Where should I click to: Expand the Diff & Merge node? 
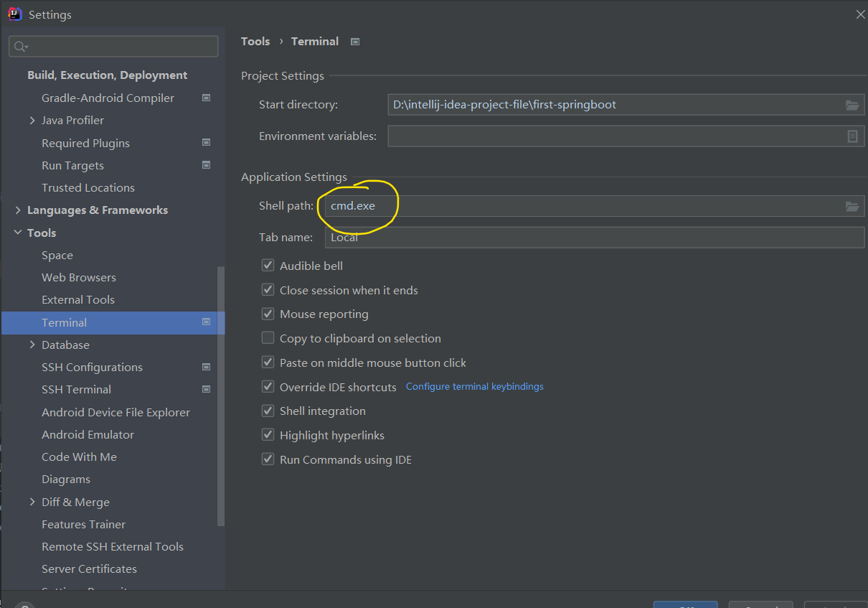click(x=32, y=502)
